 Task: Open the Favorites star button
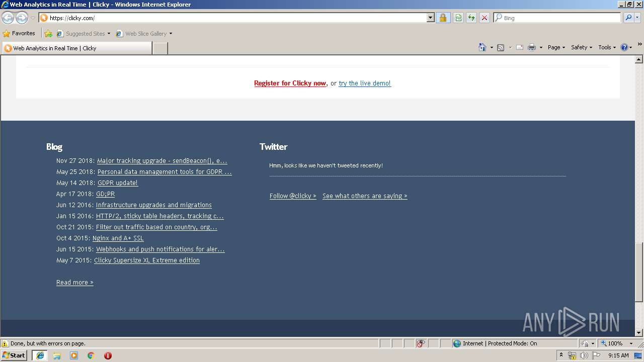(19, 33)
